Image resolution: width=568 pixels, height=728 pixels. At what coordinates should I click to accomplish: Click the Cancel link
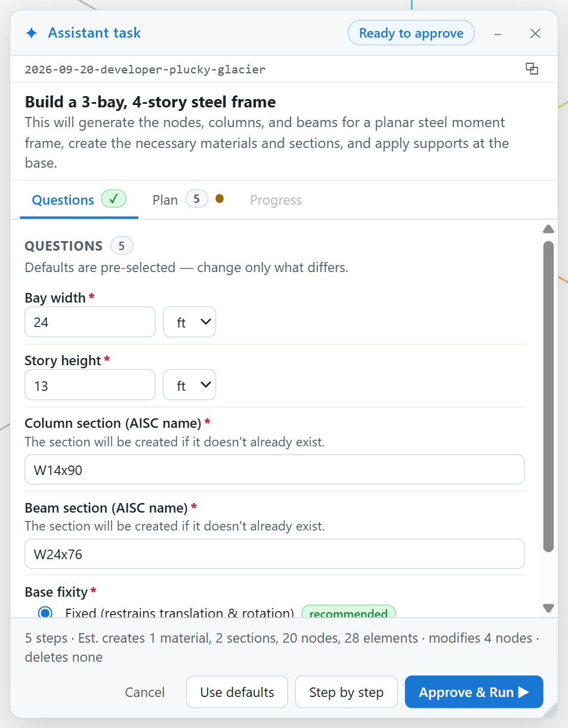click(x=145, y=692)
